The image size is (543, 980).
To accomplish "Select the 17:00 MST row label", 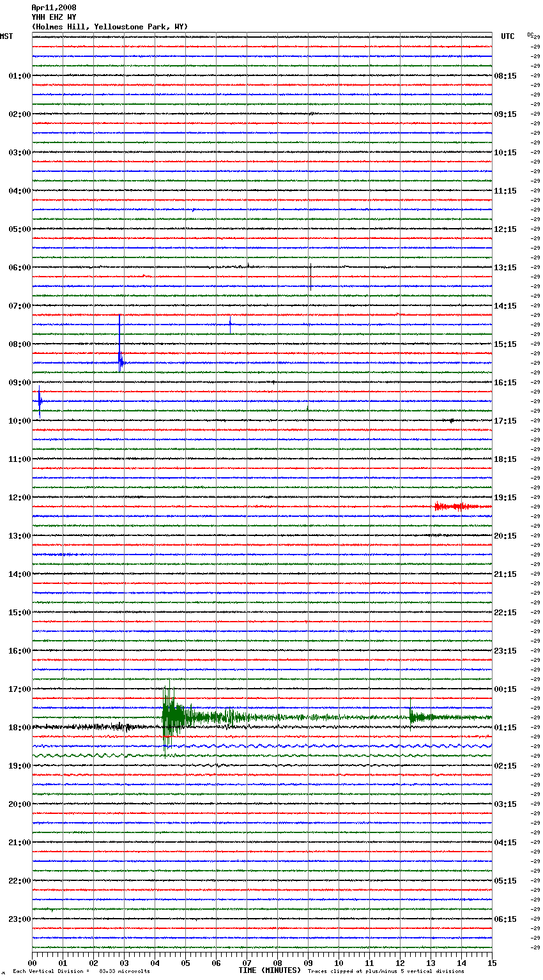I will [x=20, y=689].
